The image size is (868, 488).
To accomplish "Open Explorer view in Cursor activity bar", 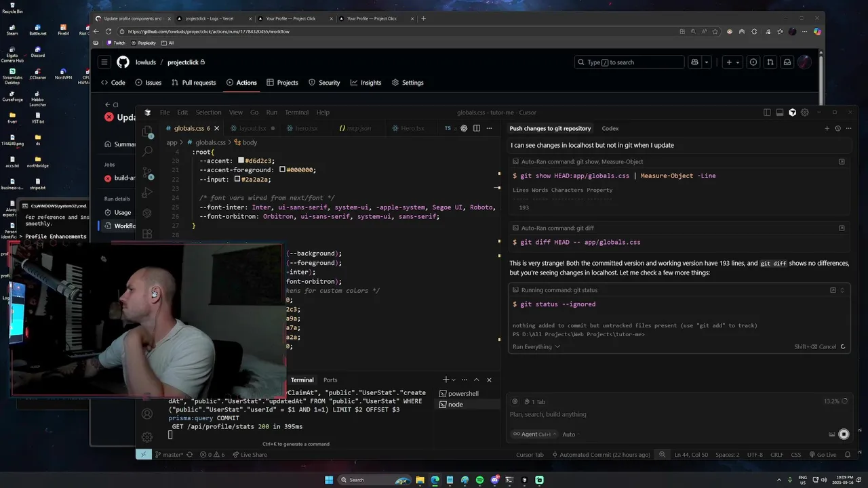I will [147, 133].
